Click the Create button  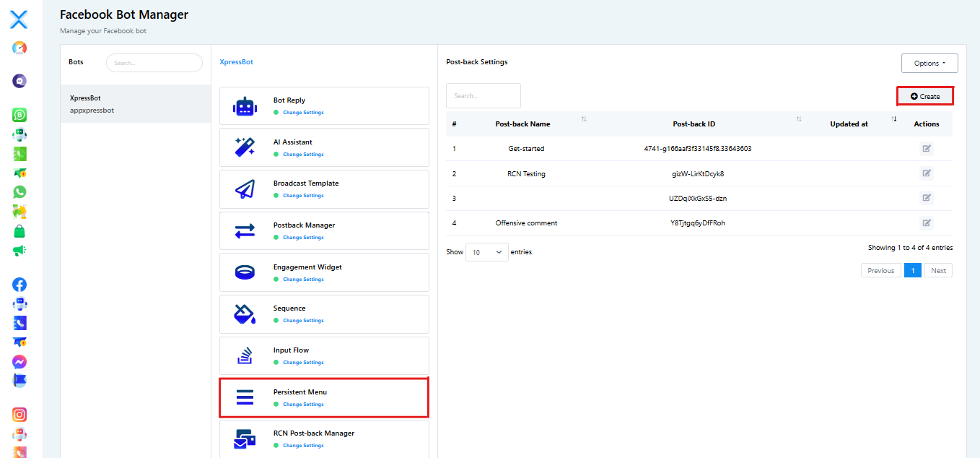pyautogui.click(x=925, y=96)
